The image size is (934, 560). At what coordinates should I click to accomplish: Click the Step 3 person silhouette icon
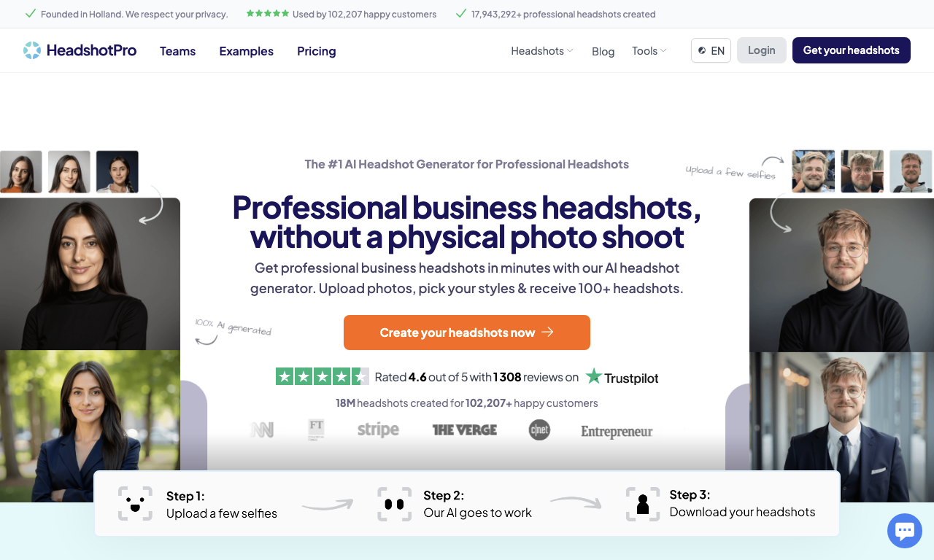pyautogui.click(x=643, y=504)
